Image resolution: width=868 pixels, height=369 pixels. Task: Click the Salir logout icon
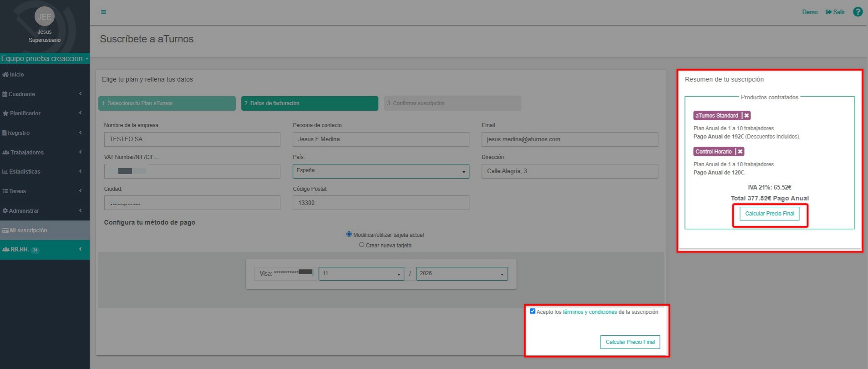click(828, 12)
